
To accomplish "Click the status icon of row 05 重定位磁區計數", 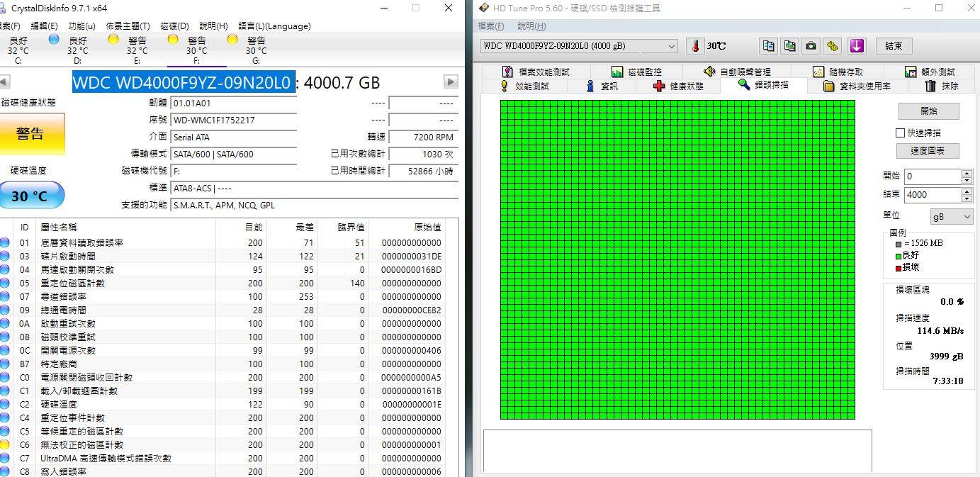I will point(5,283).
